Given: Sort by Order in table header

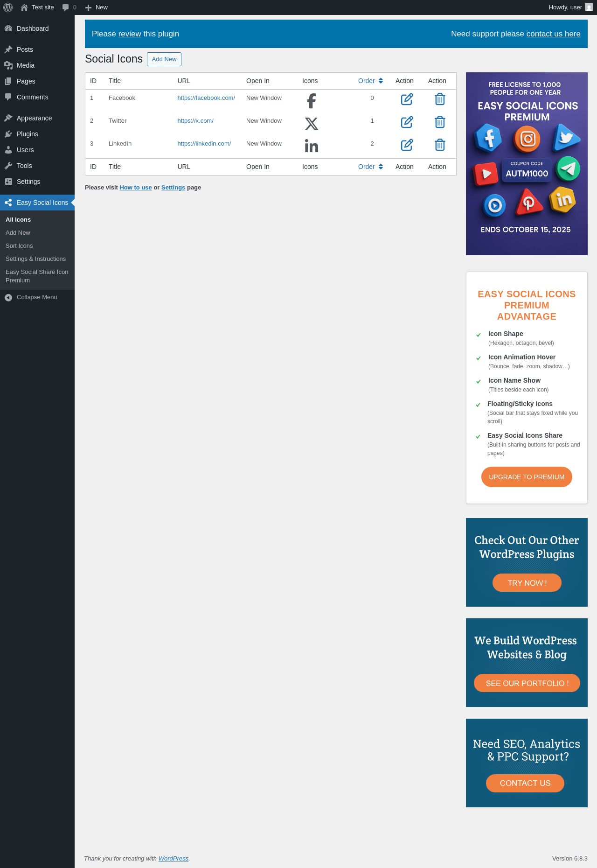Looking at the screenshot, I should [x=371, y=81].
